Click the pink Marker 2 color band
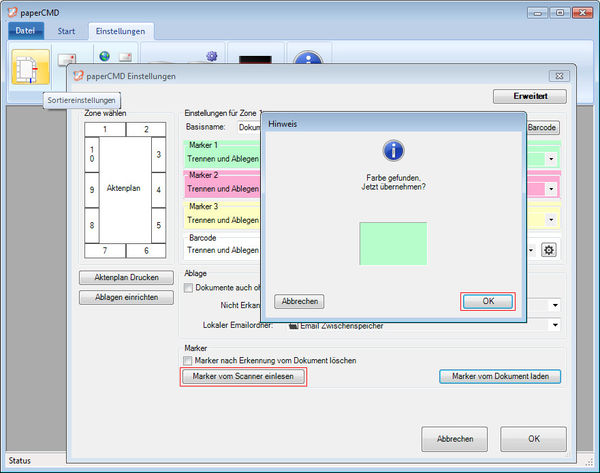Viewport: 600px width, 473px height. (222, 184)
